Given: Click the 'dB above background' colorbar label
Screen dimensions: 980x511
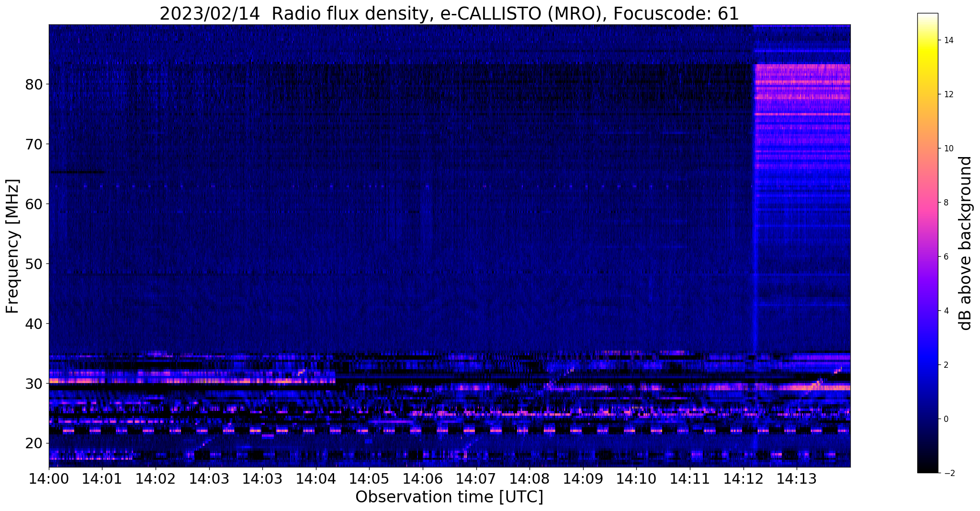Looking at the screenshot, I should click(966, 243).
